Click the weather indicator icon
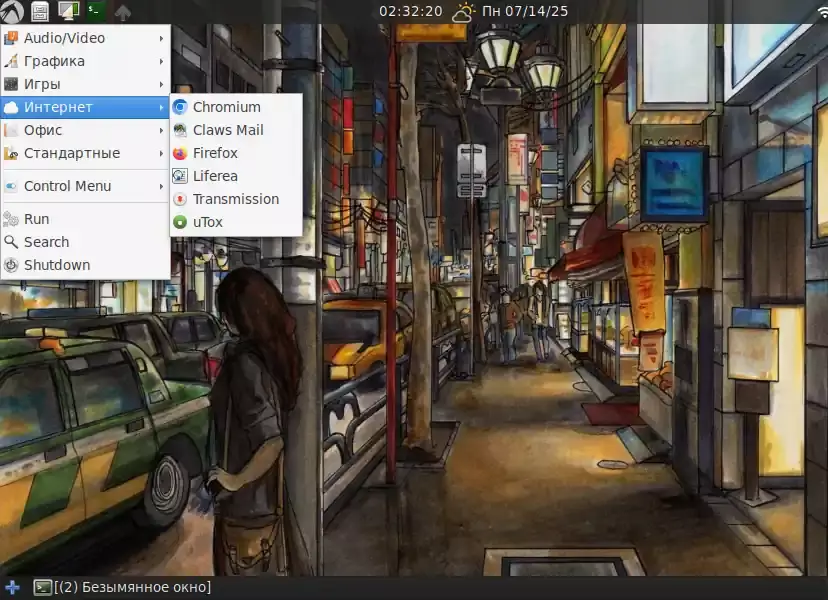The height and width of the screenshot is (600, 828). point(464,12)
